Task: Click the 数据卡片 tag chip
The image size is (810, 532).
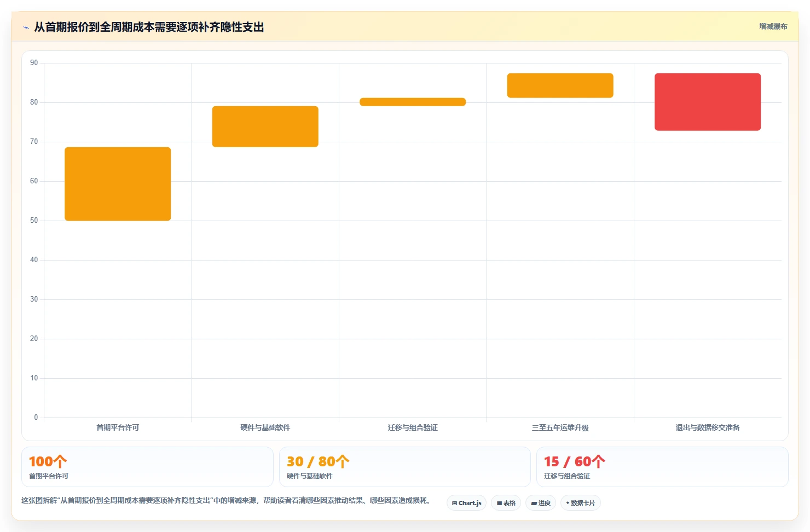Action: 580,503
